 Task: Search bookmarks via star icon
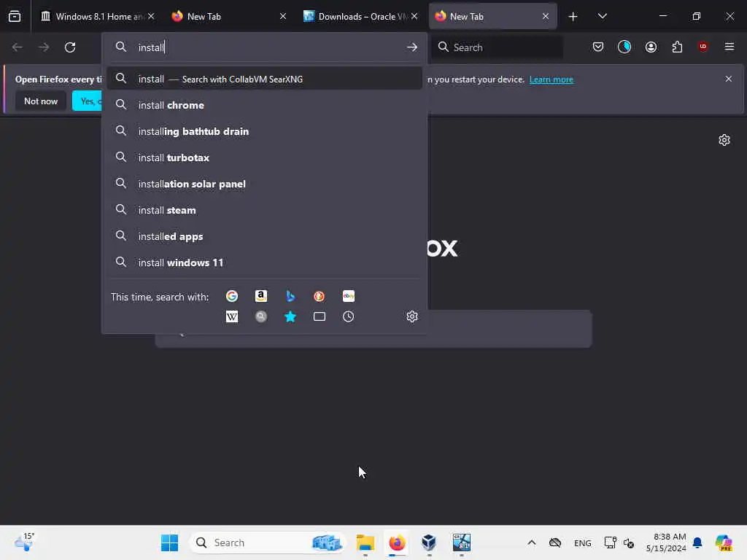290,316
